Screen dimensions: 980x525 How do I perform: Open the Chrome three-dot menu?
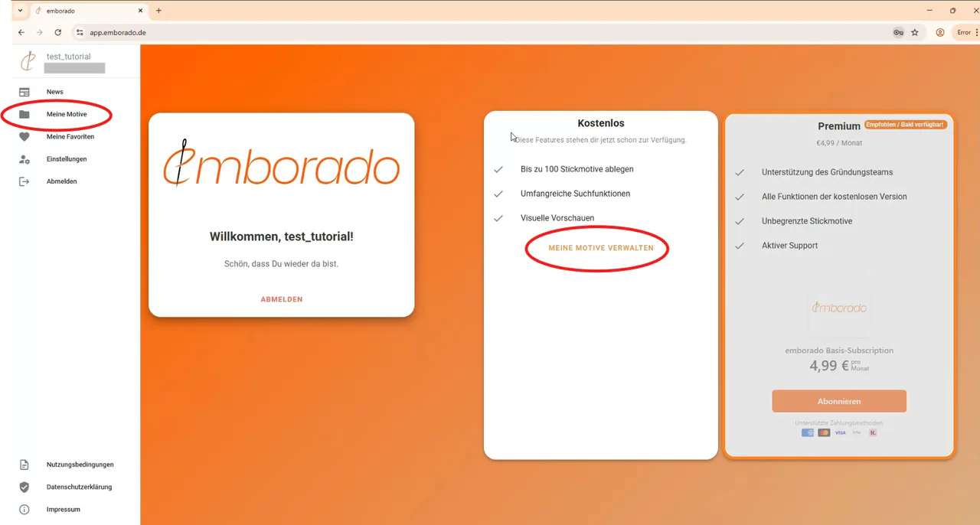[x=976, y=33]
